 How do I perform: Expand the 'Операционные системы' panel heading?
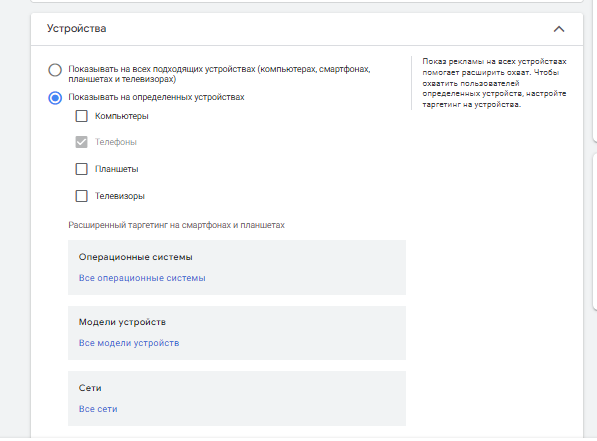pos(136,257)
